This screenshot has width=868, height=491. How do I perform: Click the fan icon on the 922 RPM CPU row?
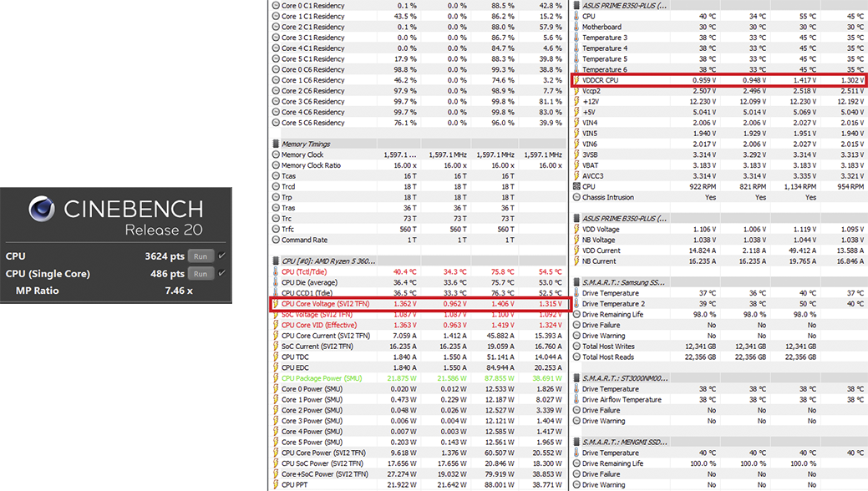point(576,186)
